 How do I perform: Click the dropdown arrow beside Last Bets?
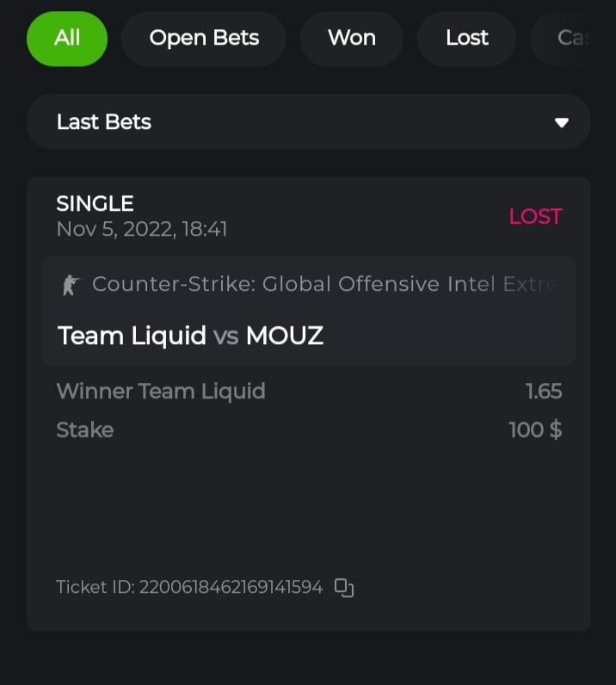point(562,122)
